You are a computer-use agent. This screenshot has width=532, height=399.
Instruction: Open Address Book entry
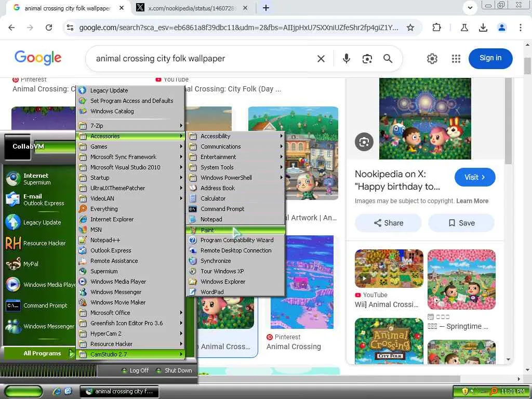[x=235, y=188]
